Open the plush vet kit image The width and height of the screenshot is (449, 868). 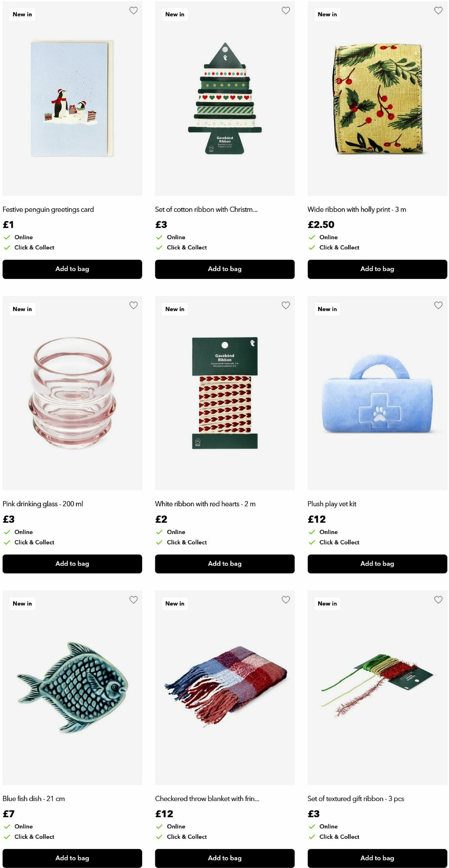[x=377, y=393]
